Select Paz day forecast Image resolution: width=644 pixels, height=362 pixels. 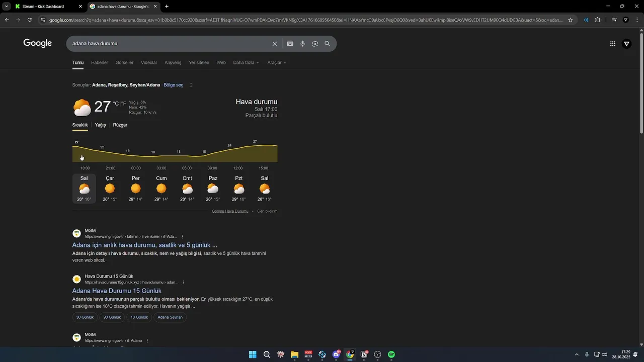pyautogui.click(x=213, y=189)
